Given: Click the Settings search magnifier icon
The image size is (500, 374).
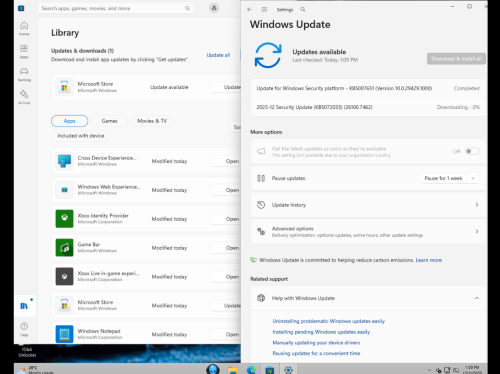Looking at the screenshot, I should pos(303,9).
